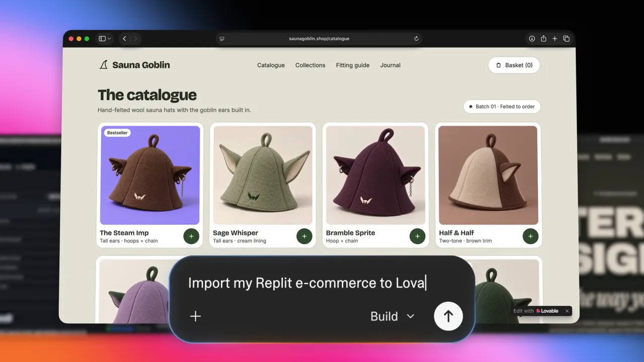Click the browser share icon

(x=543, y=39)
